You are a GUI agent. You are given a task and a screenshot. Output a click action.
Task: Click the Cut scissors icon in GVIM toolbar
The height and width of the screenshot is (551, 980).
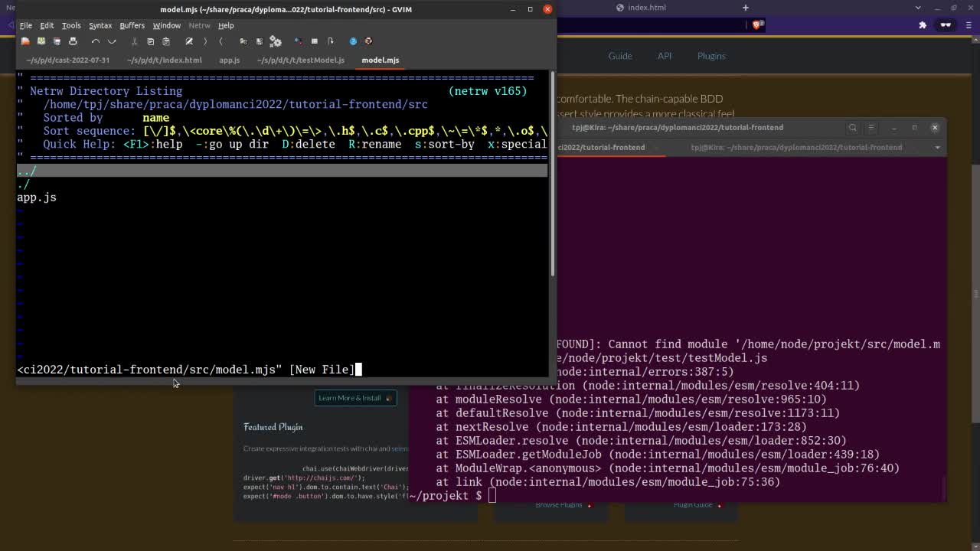point(135,41)
